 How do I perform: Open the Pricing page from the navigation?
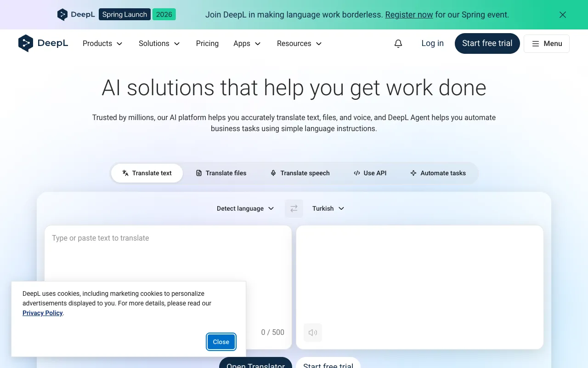point(207,43)
